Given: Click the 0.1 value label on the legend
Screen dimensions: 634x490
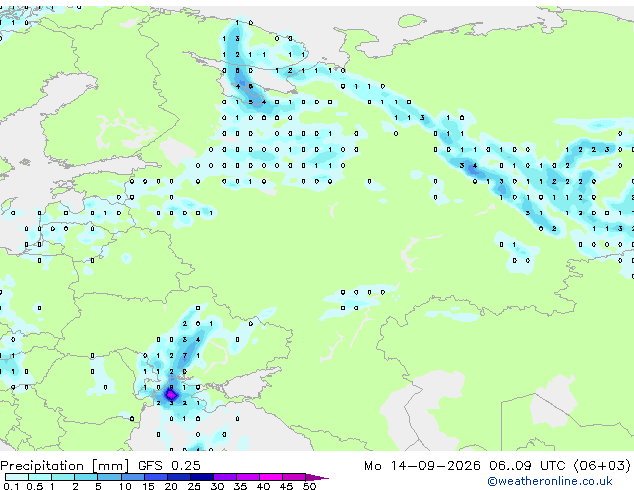Looking at the screenshot, I should coord(11,486).
